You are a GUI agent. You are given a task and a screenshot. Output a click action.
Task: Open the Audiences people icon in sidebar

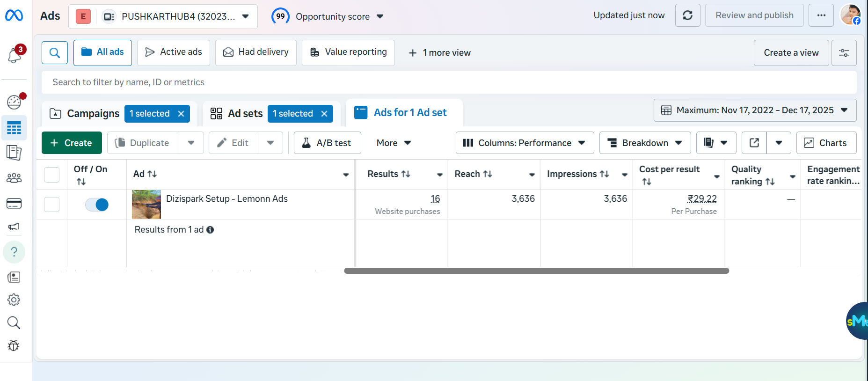click(14, 178)
